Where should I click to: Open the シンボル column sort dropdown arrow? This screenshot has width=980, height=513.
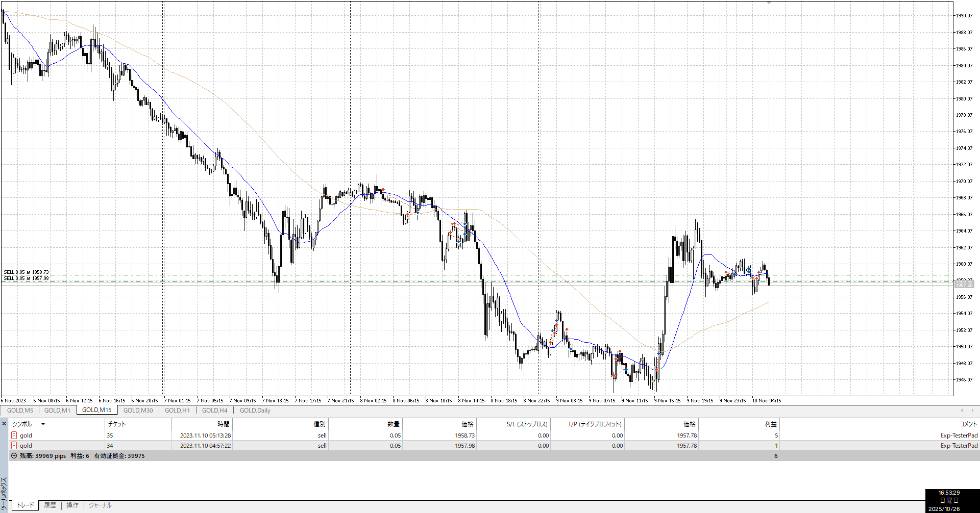(43, 424)
